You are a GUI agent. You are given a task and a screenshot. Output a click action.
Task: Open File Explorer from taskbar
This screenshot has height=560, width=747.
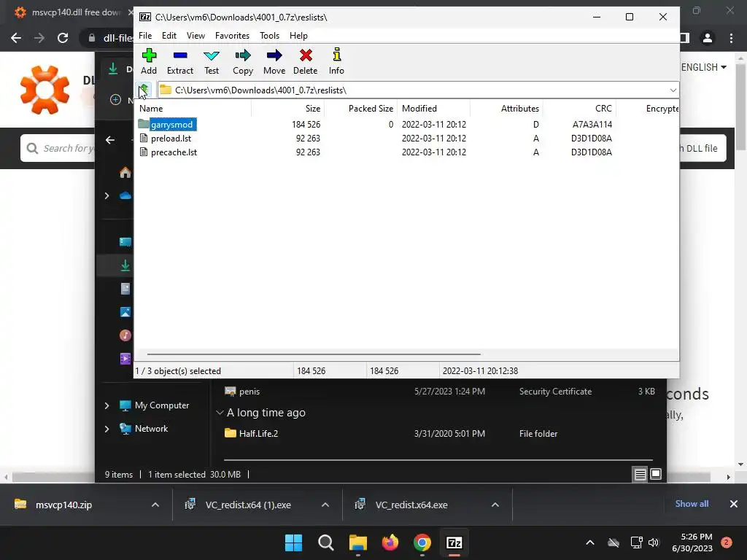point(357,542)
